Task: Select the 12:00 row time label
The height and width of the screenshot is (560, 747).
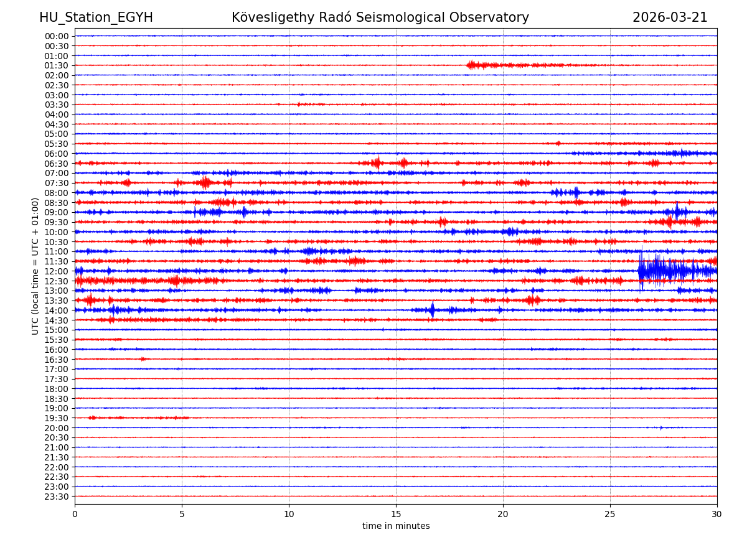Action: click(56, 271)
